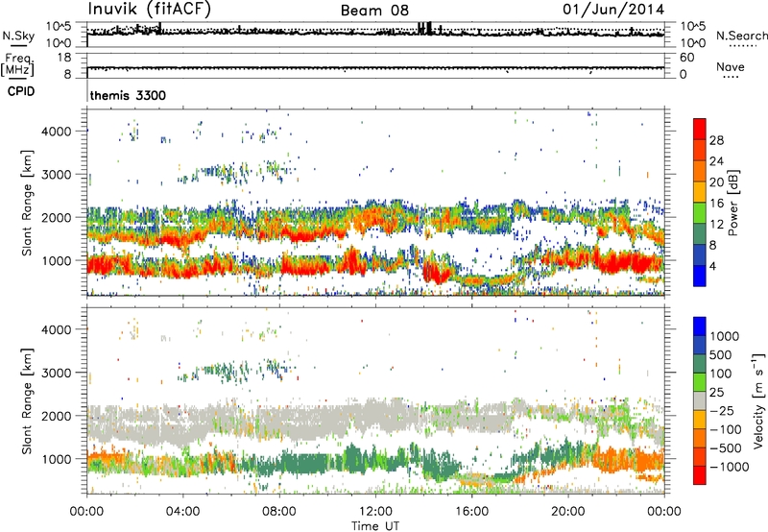Click the 'Nave' legend label

click(731, 66)
